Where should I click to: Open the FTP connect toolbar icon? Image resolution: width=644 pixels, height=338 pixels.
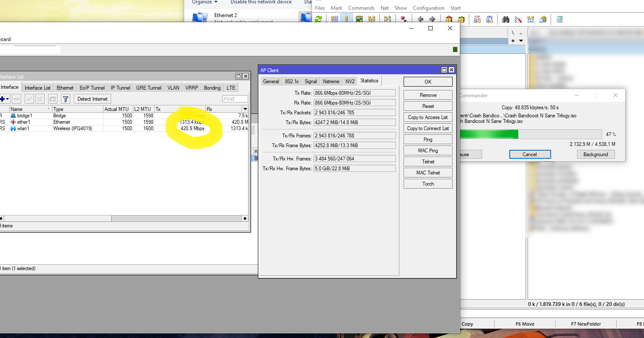point(477,19)
